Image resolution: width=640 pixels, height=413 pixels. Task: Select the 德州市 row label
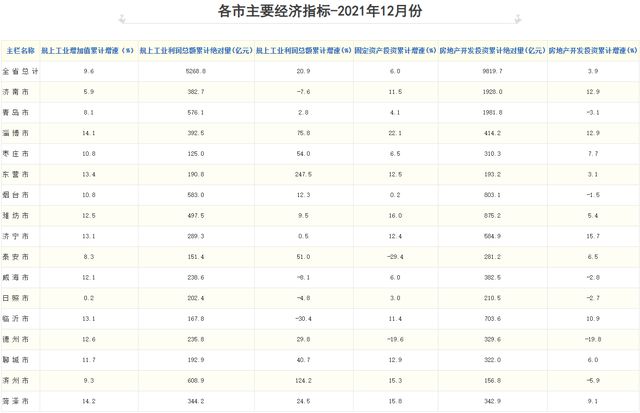(16, 339)
